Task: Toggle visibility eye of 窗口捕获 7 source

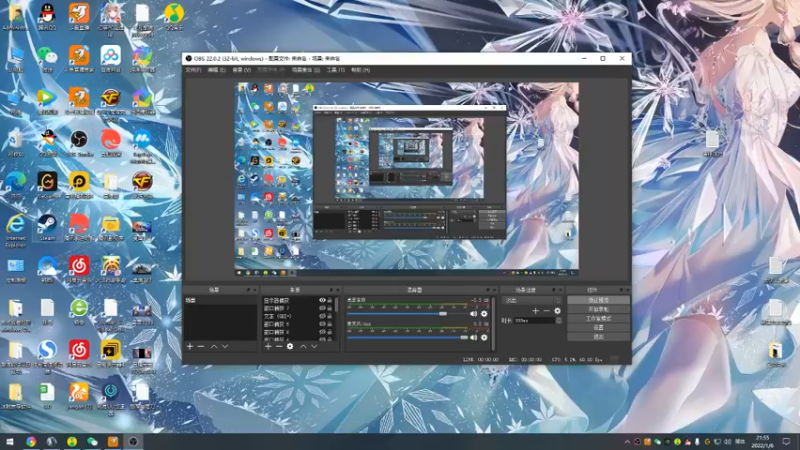Action: click(x=322, y=308)
